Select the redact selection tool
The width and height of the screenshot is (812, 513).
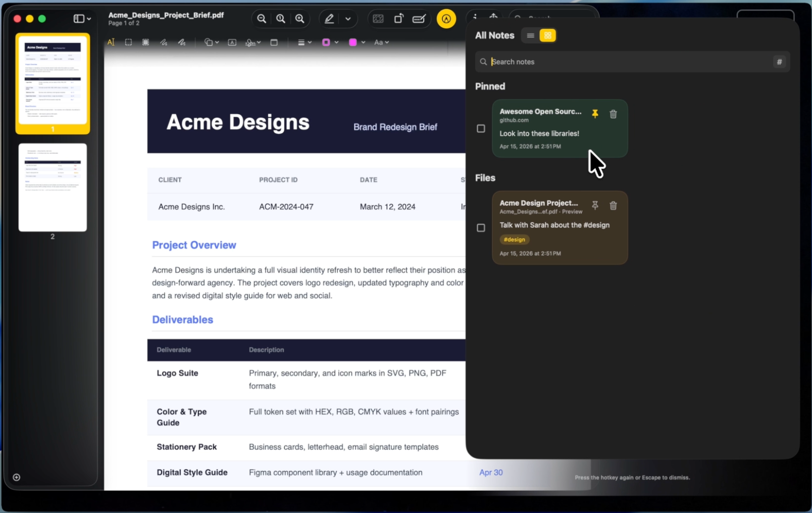145,42
